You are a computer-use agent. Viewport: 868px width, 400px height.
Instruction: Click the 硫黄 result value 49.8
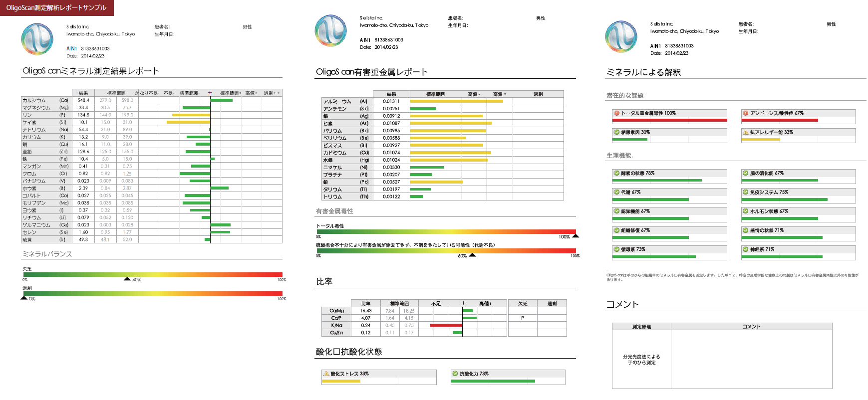(83, 240)
